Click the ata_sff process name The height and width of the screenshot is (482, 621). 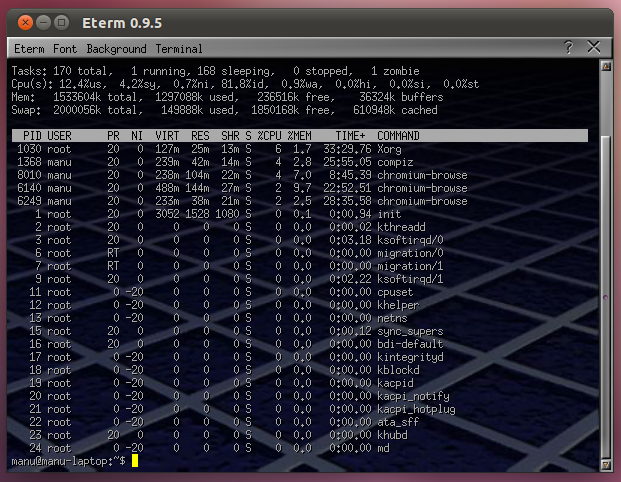(398, 422)
